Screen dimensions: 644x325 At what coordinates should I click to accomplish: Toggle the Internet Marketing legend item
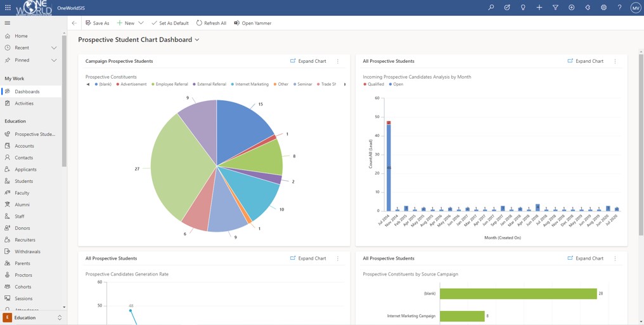pos(250,84)
